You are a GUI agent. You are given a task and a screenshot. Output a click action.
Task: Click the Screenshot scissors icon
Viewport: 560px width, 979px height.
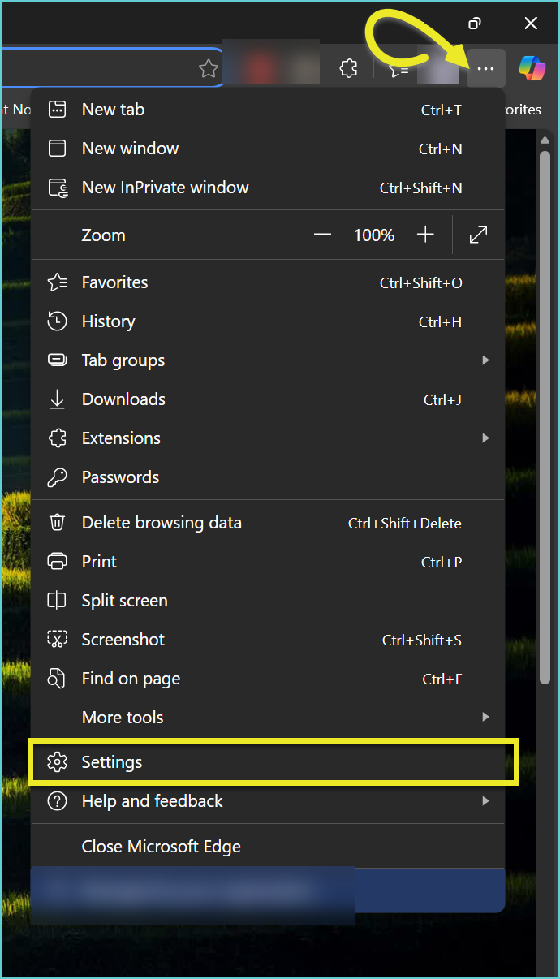click(x=57, y=640)
